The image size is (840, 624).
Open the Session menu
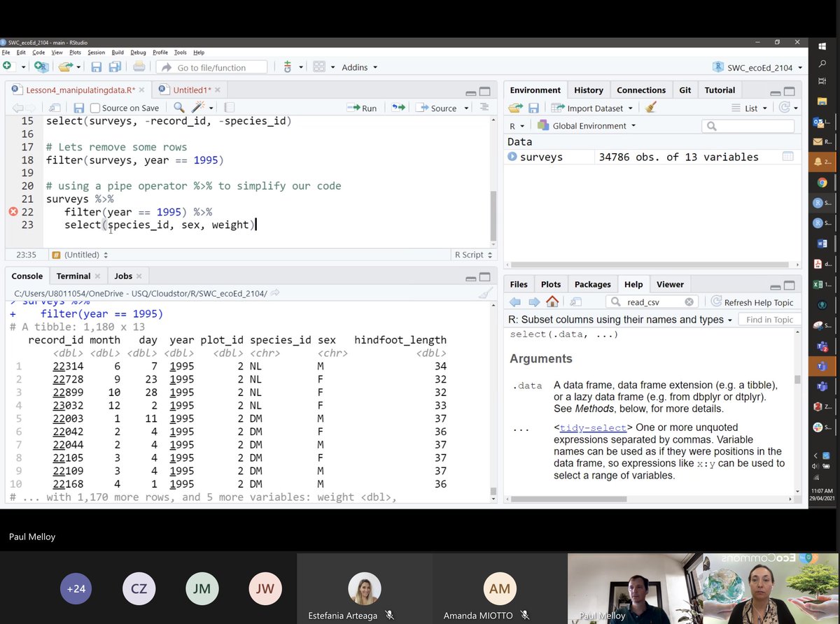[x=96, y=52]
